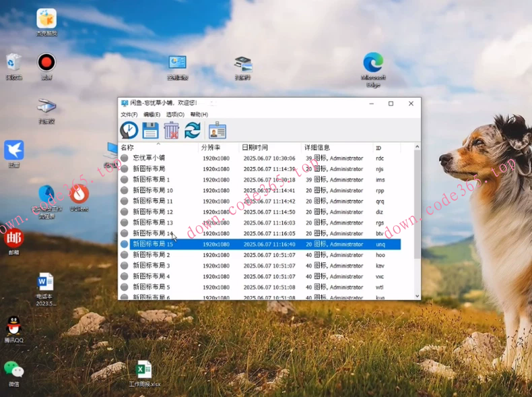Click the green refresh arrows toolbar icon
The image size is (532, 397).
click(193, 130)
